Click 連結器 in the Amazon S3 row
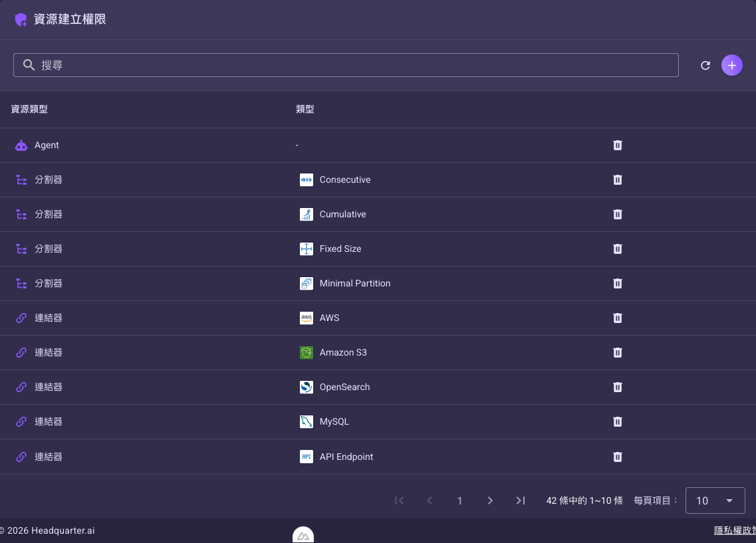This screenshot has height=543, width=756. [49, 353]
